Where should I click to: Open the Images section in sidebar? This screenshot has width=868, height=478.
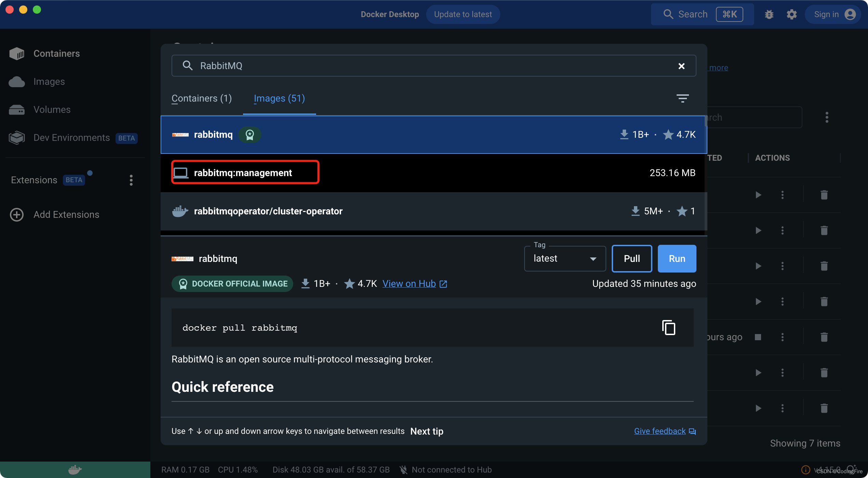click(37, 81)
